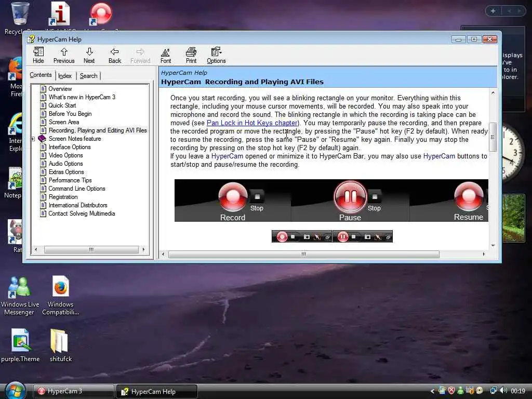The image size is (532, 399).
Task: Click right mini bar camera snapshot icon
Action: coord(367,237)
